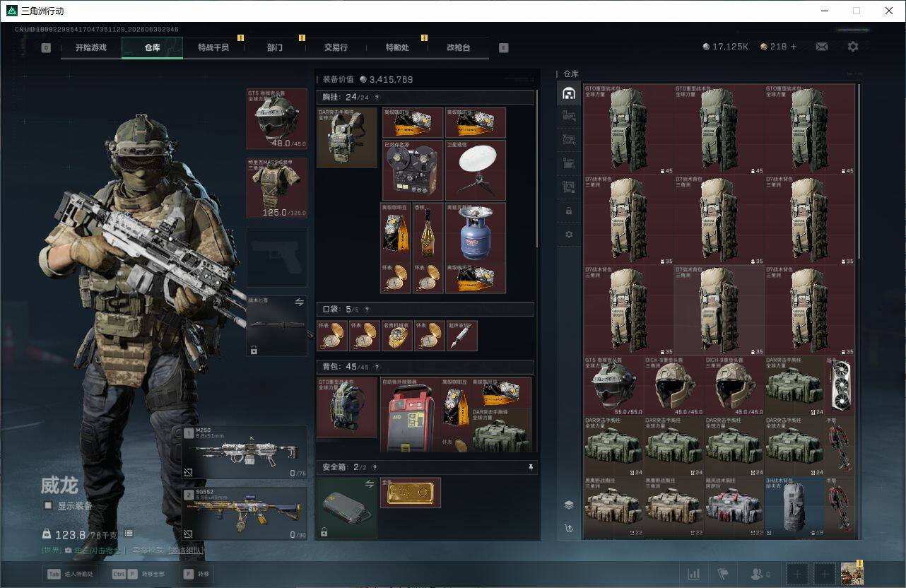Viewport: 906px width, 588px height.
Task: Click the gear icon in warehouse sidebar
Action: [x=569, y=235]
